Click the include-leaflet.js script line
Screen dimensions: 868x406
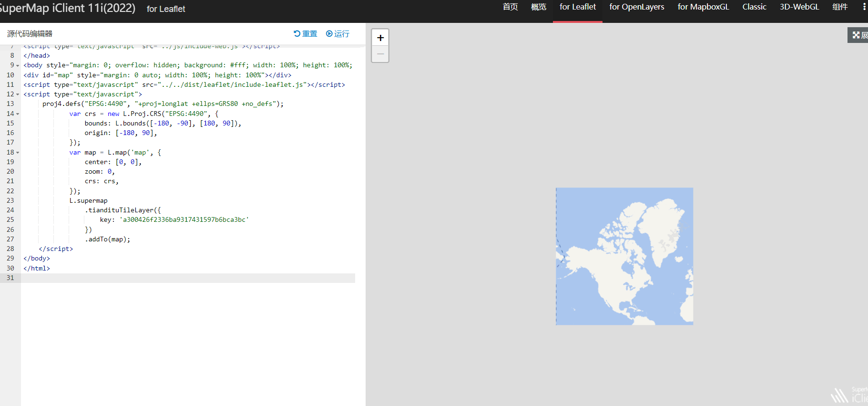(x=184, y=84)
